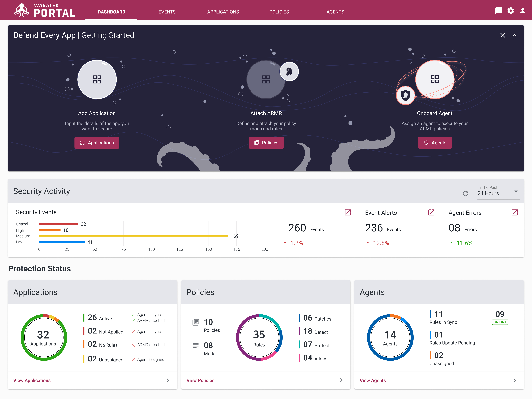Click the 10 Policies document icon
532x399 pixels.
(x=196, y=322)
